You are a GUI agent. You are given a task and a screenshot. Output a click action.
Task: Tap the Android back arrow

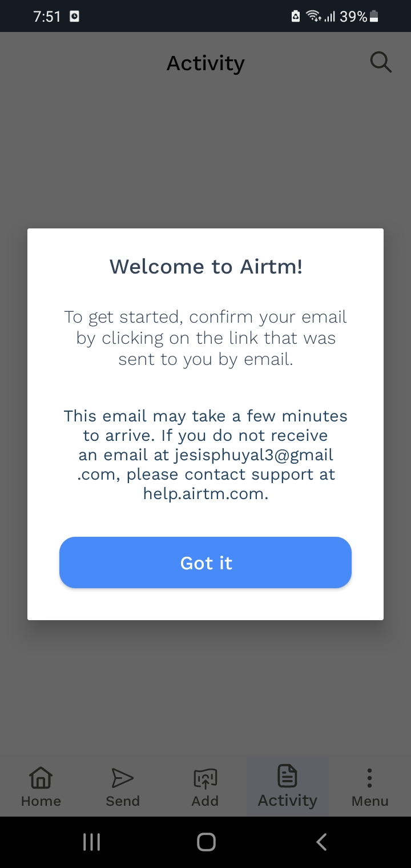(x=321, y=842)
